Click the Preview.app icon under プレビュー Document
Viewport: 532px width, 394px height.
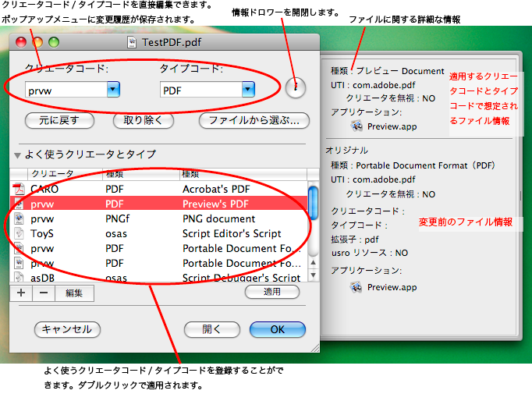pos(356,126)
